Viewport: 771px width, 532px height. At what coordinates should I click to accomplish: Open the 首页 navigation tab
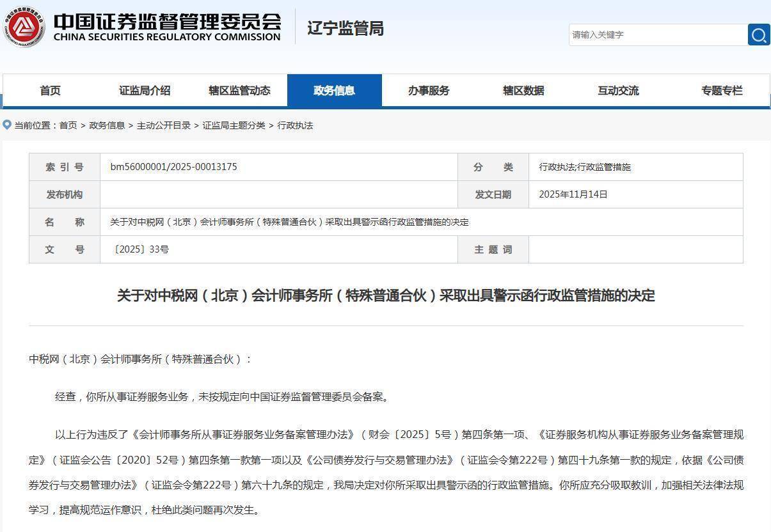coord(50,90)
